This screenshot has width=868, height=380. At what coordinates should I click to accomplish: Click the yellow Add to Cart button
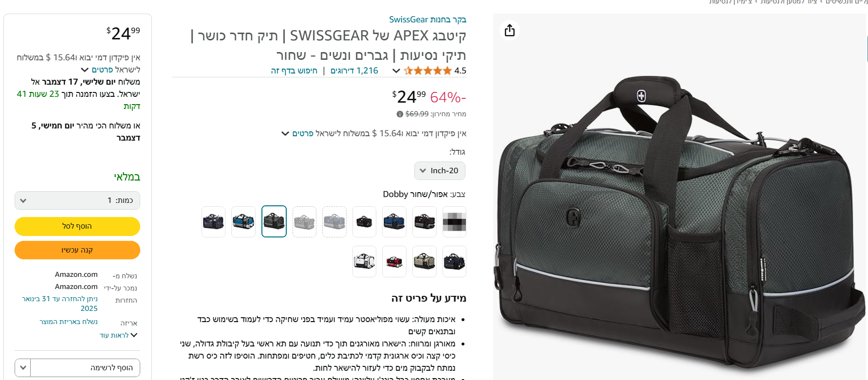click(x=77, y=226)
